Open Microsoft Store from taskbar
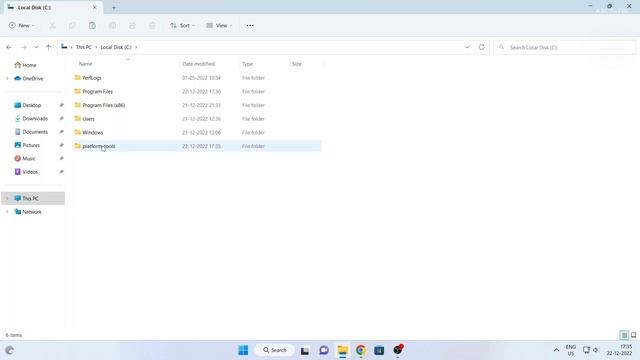The image size is (640, 360). pyautogui.click(x=379, y=350)
